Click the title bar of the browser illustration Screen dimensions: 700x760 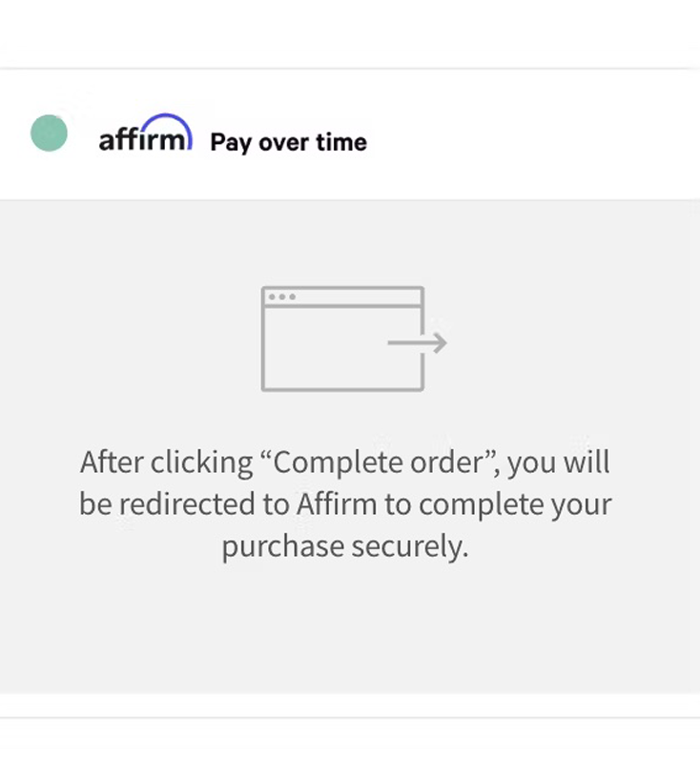[342, 297]
